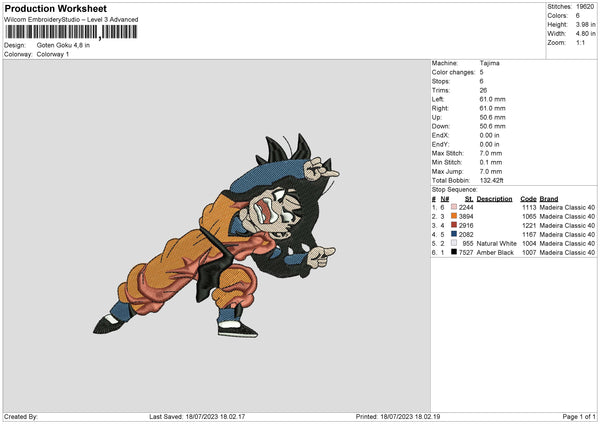Click the 'Amber Black' description text
The height and width of the screenshot is (424, 600).
click(x=495, y=253)
